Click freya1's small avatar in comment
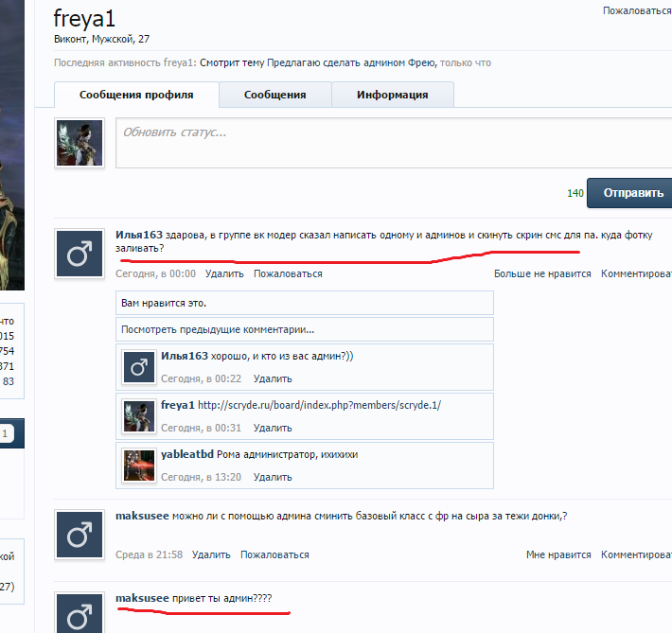Image resolution: width=672 pixels, height=633 pixels. tap(139, 414)
